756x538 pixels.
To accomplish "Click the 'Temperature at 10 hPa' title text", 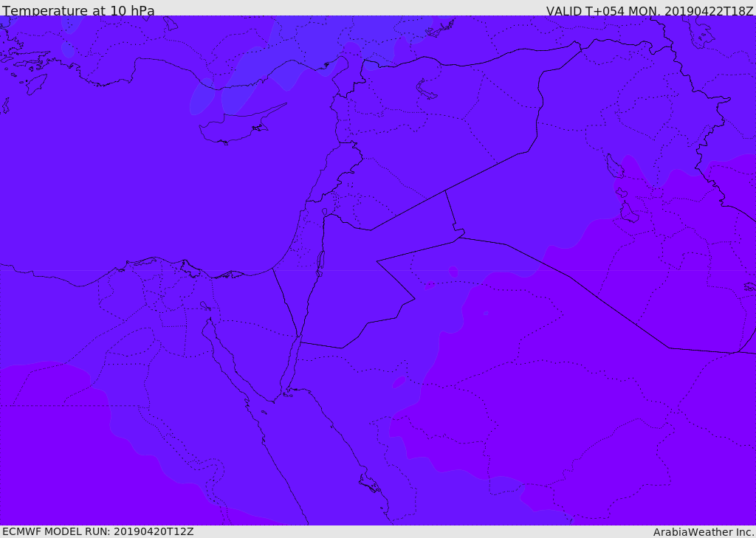I will (x=78, y=10).
